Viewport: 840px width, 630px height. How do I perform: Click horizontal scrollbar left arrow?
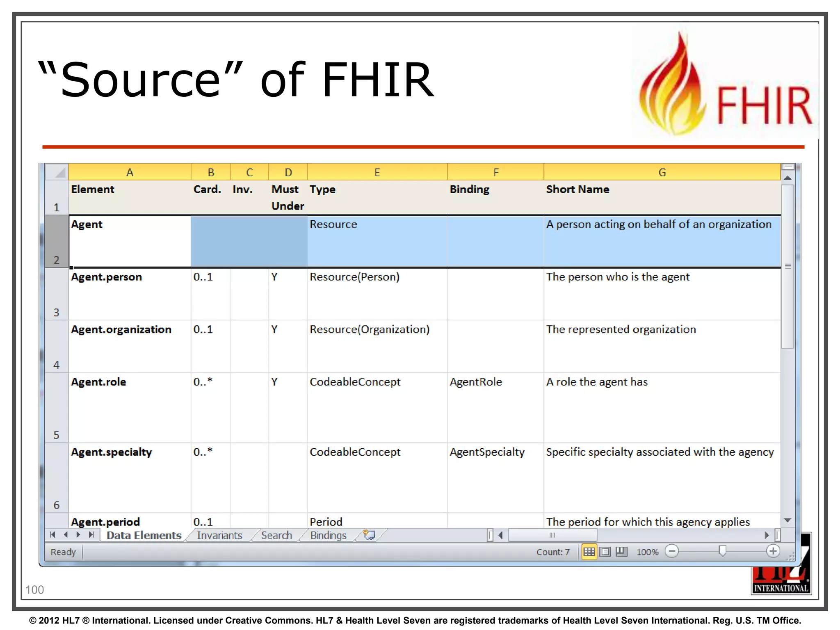point(500,535)
